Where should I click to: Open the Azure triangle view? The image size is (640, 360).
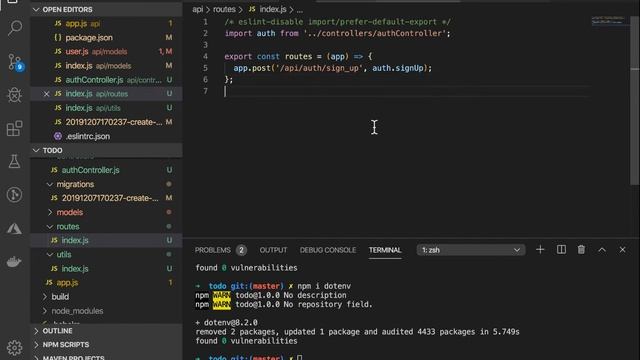(15, 229)
